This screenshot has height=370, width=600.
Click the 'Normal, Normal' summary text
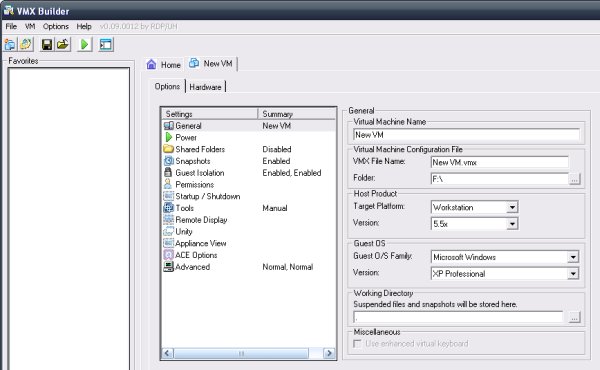[288, 267]
